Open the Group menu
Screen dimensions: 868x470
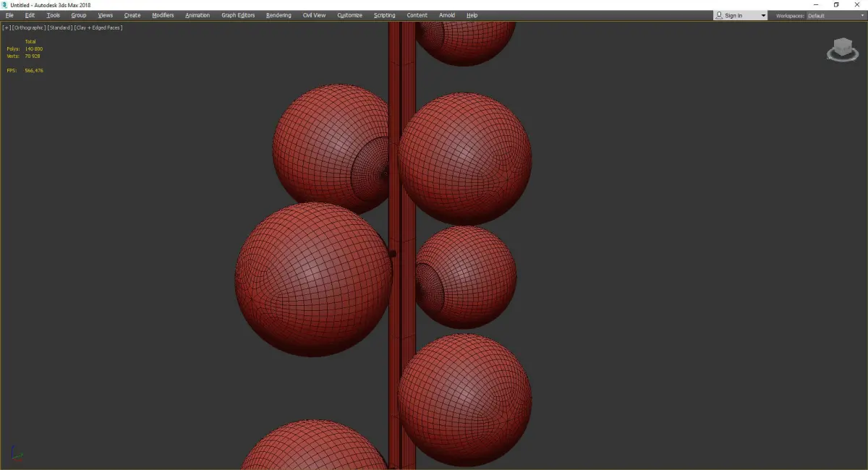(x=79, y=15)
